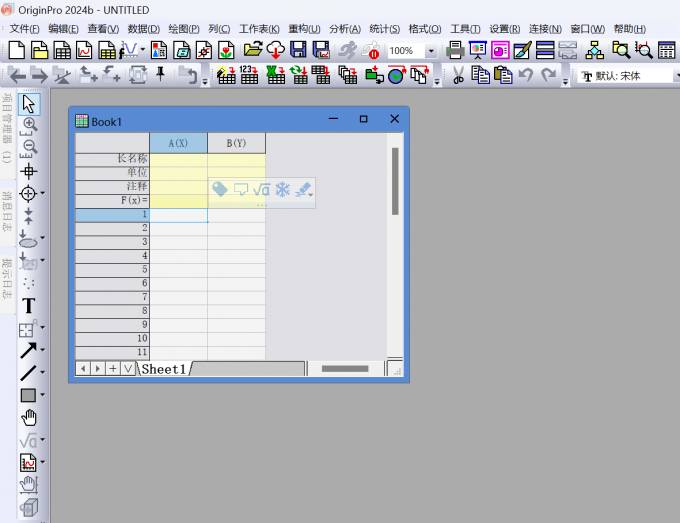Image resolution: width=680 pixels, height=523 pixels.
Task: Select the Pointer tool in Tools toolbar
Action: [x=29, y=105]
